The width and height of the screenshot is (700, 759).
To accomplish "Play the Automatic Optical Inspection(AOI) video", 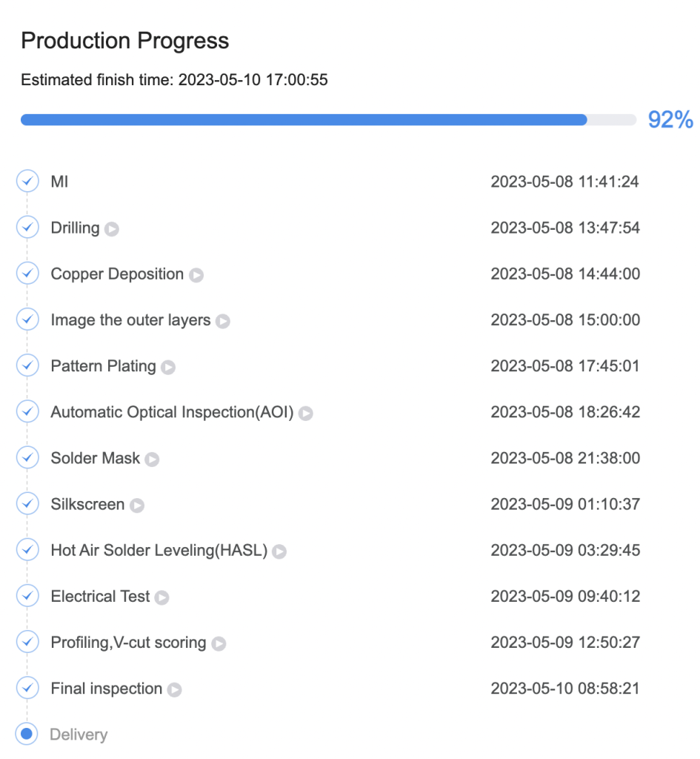I will tap(305, 414).
